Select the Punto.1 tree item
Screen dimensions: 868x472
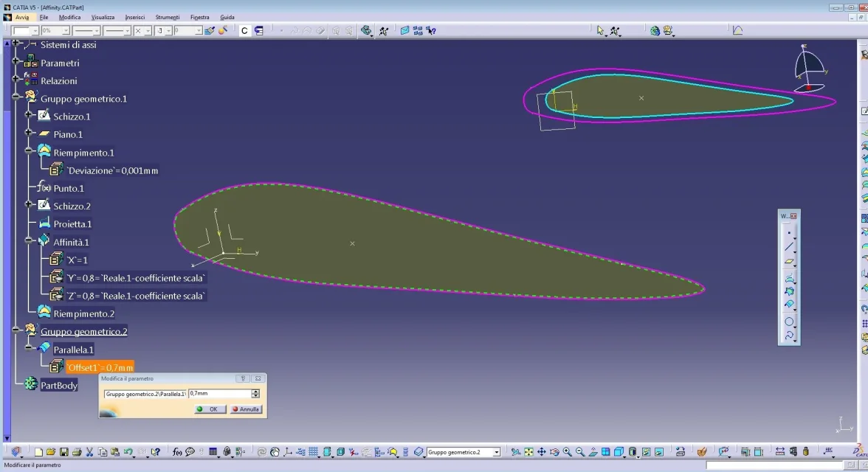pos(68,188)
